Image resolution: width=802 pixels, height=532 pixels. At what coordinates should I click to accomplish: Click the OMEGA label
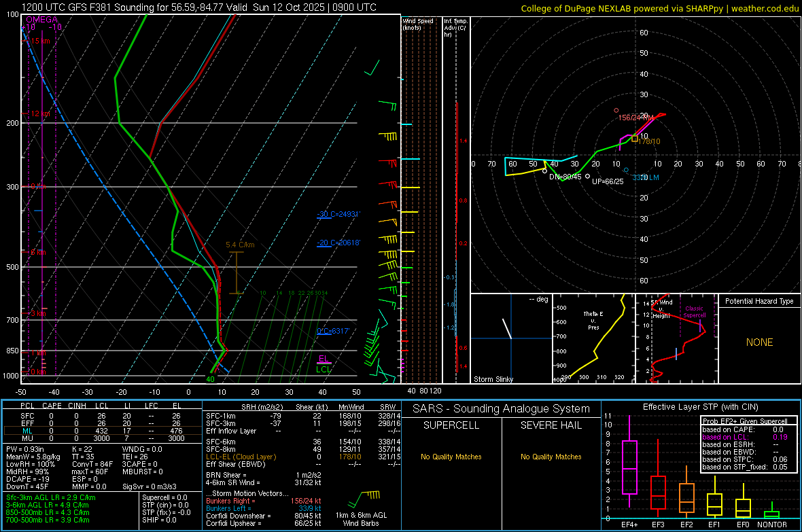[x=42, y=20]
